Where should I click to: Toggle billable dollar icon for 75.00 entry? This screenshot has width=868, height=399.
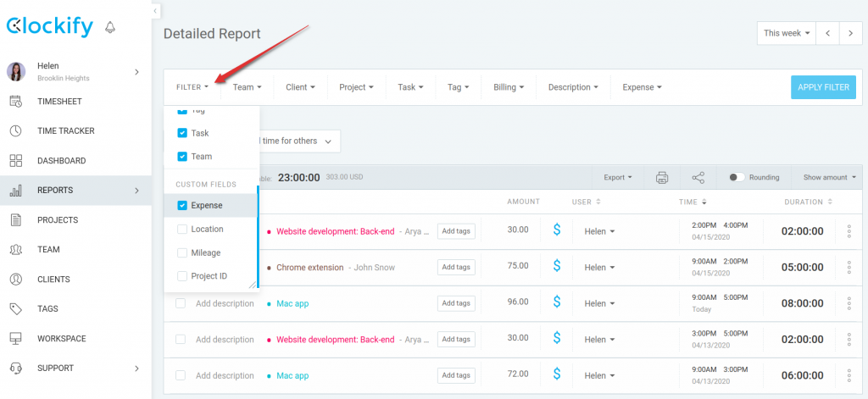point(557,266)
